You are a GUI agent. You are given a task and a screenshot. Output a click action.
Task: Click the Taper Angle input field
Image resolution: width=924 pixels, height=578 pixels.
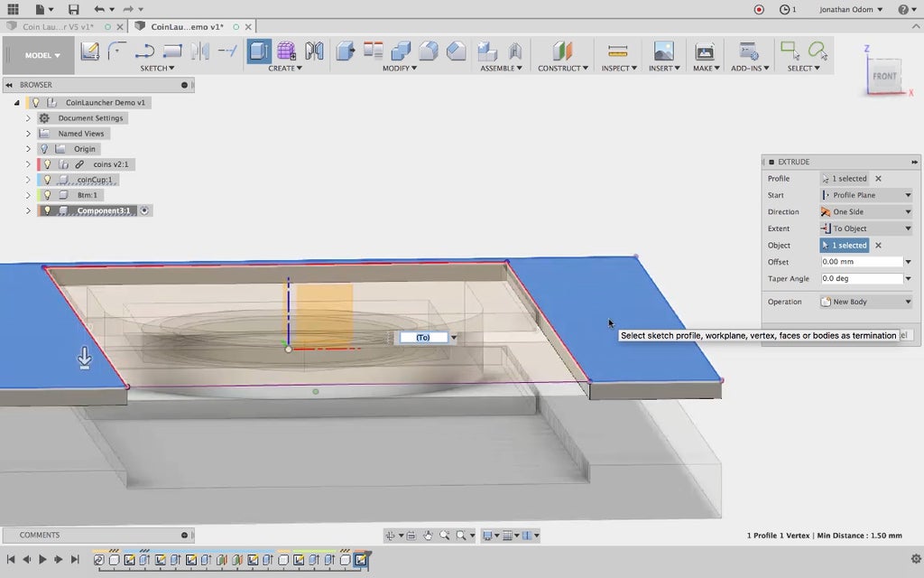click(x=861, y=279)
